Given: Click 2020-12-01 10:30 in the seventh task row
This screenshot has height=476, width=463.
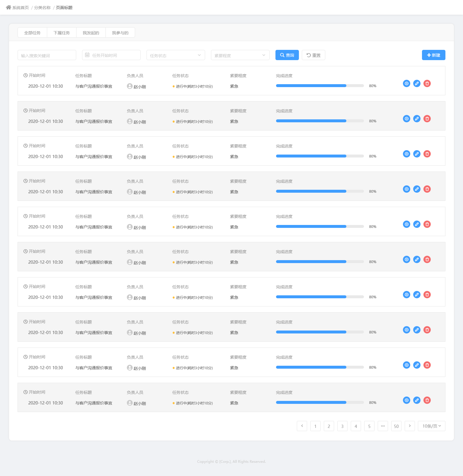Looking at the screenshot, I should [45, 297].
